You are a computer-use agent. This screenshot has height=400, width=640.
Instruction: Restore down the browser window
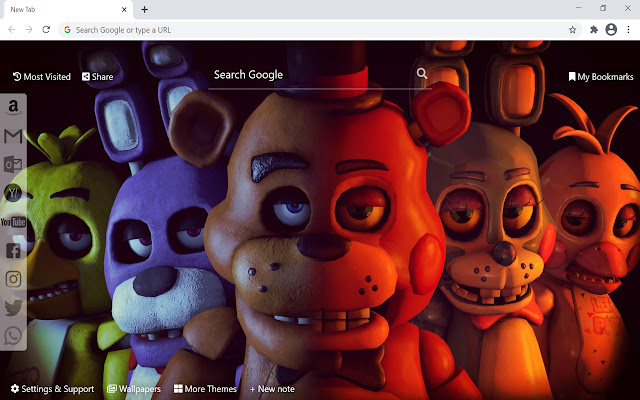603,8
